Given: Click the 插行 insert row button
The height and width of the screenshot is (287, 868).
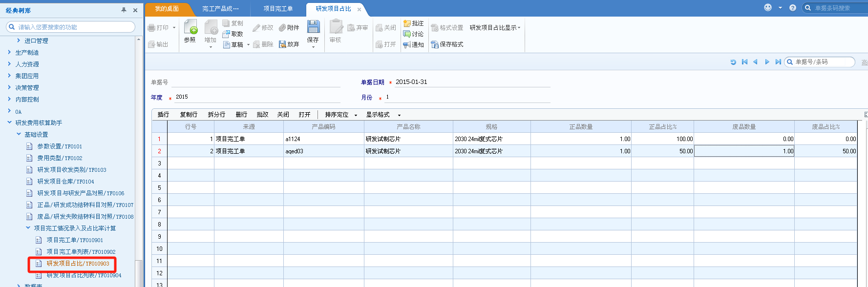Looking at the screenshot, I should [x=163, y=115].
